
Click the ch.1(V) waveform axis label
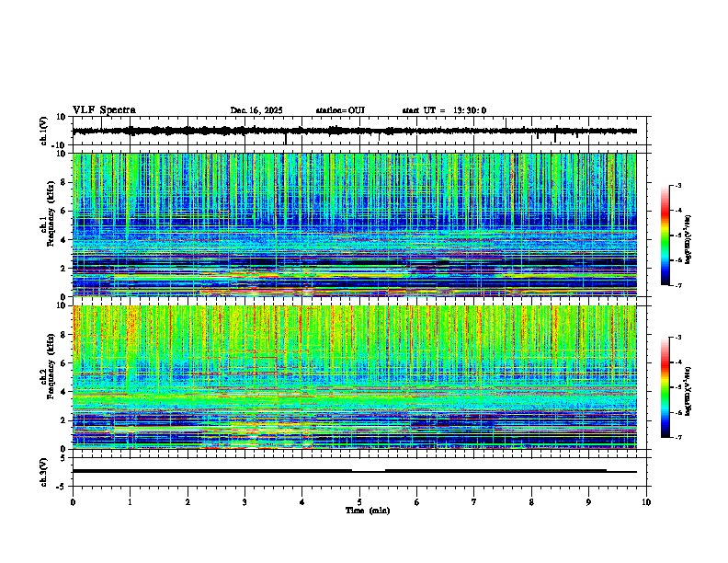(44, 131)
